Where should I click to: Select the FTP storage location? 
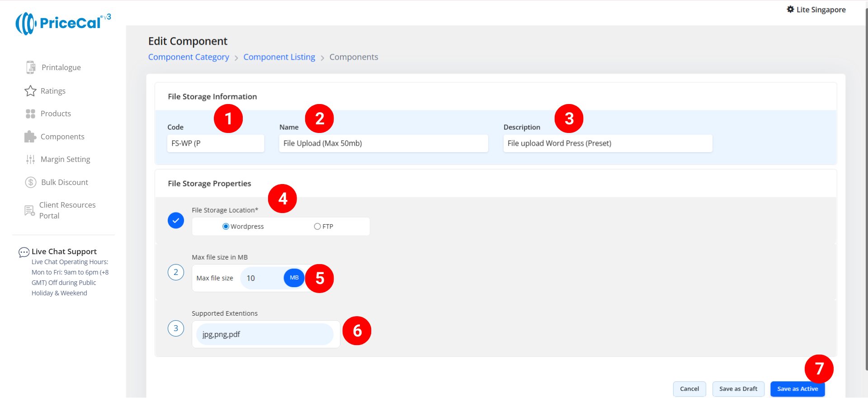click(317, 227)
